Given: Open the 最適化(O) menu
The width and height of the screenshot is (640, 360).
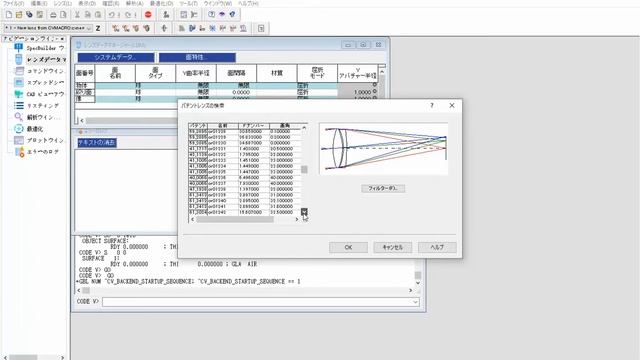Looking at the screenshot, I should (x=161, y=3).
